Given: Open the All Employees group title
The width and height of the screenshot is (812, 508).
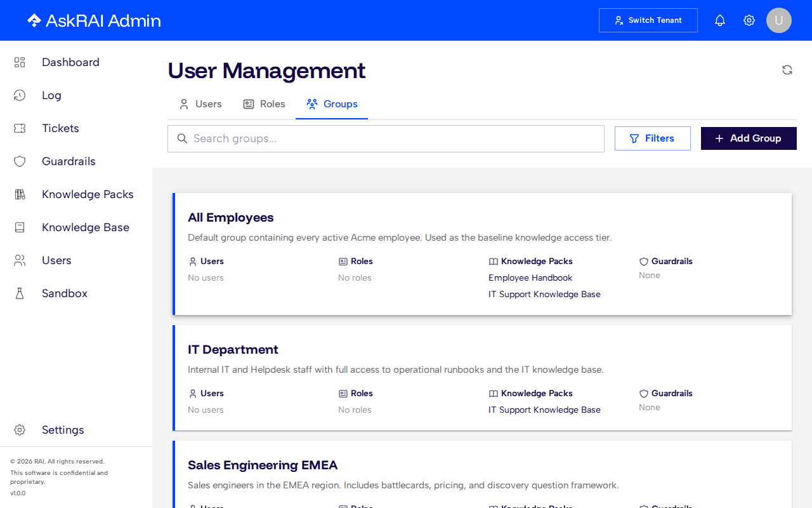Looking at the screenshot, I should (231, 217).
